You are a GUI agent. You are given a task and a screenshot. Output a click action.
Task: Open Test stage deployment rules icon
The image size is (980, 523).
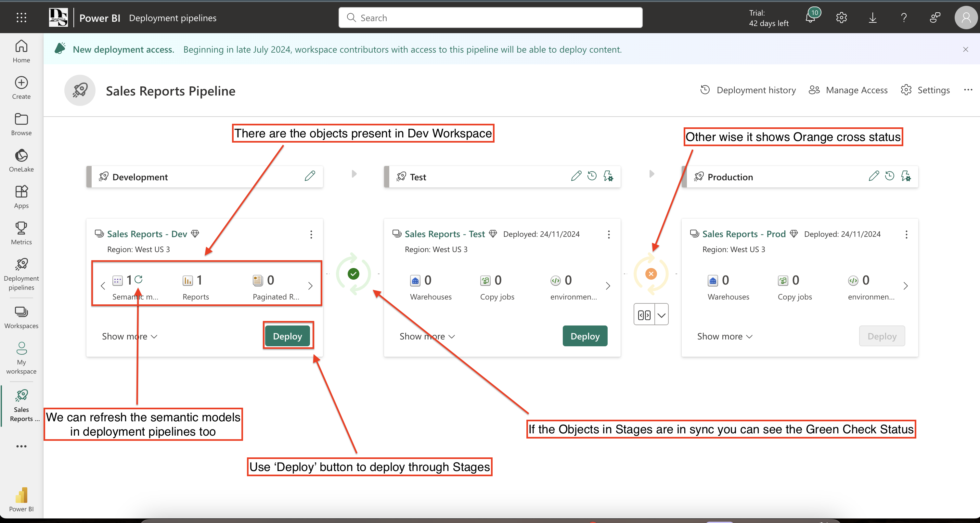(x=608, y=176)
